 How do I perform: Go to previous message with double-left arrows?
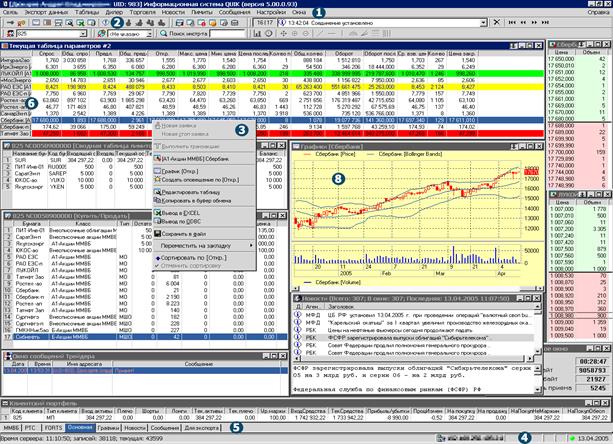tap(523, 22)
